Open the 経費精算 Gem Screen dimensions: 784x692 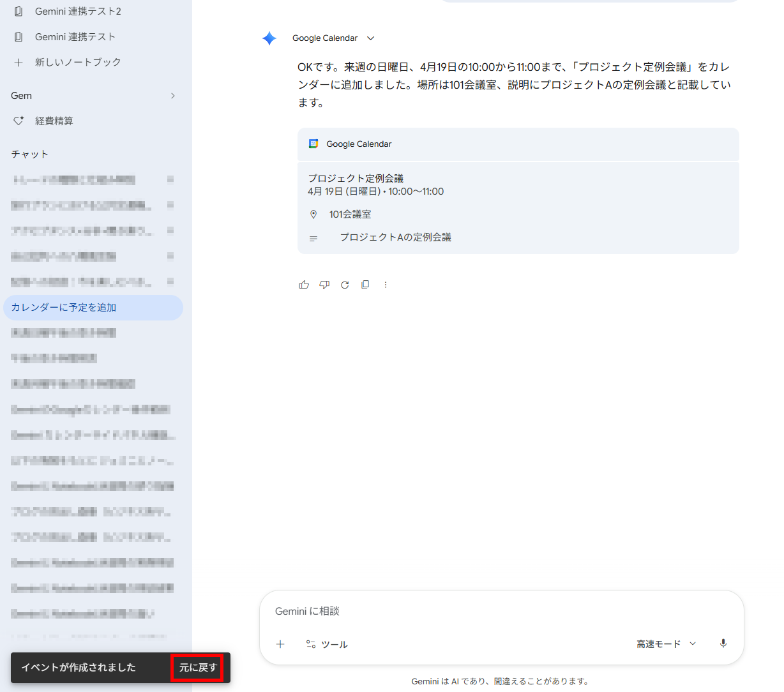54,121
